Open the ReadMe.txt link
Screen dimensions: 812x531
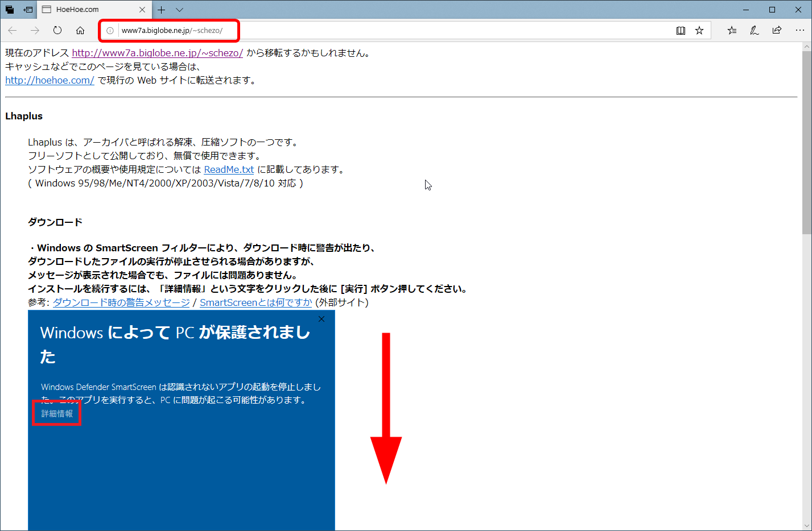coord(229,169)
